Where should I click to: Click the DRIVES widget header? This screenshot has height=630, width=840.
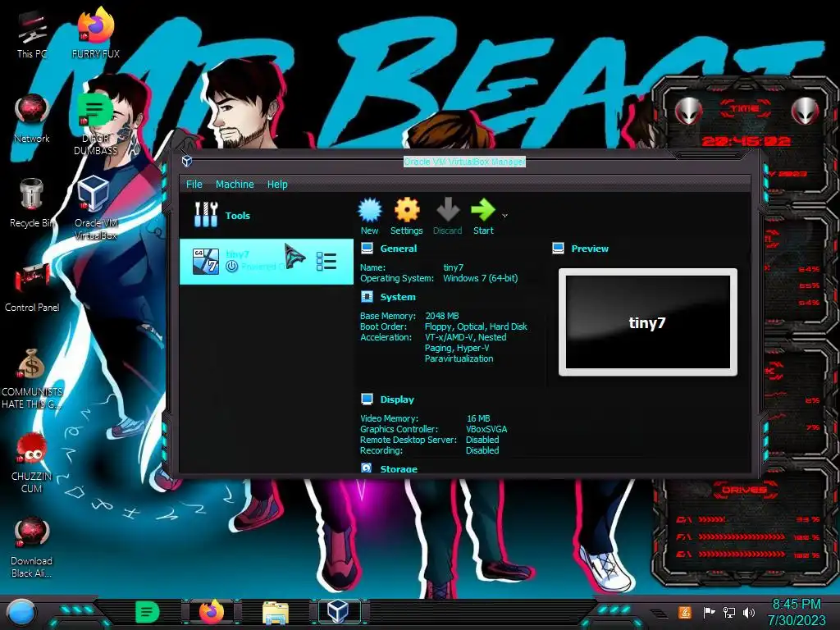click(x=745, y=490)
